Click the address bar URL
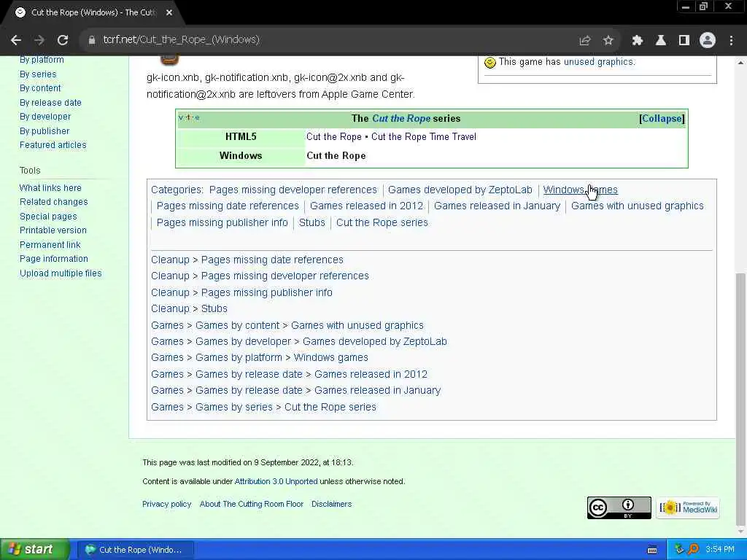This screenshot has width=747, height=560. 182,39
